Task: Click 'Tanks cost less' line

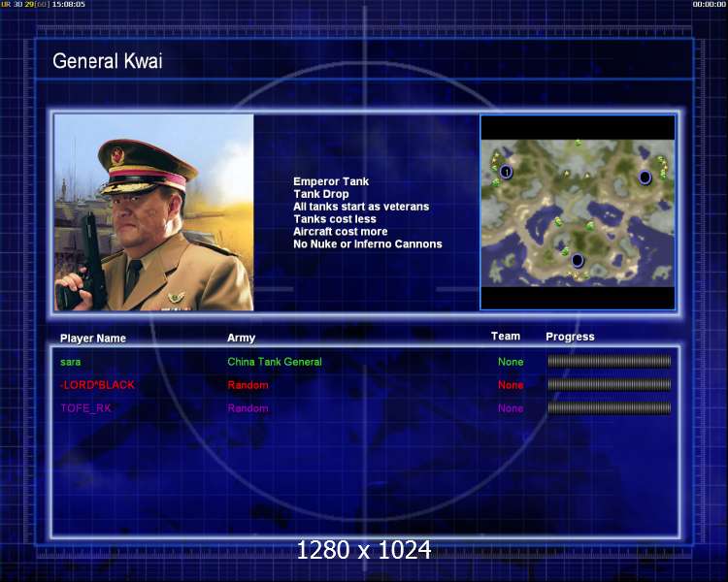Action: [x=335, y=219]
